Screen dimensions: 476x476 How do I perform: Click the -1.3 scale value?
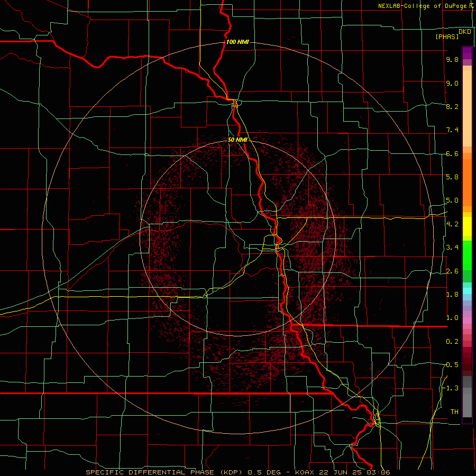[451, 388]
